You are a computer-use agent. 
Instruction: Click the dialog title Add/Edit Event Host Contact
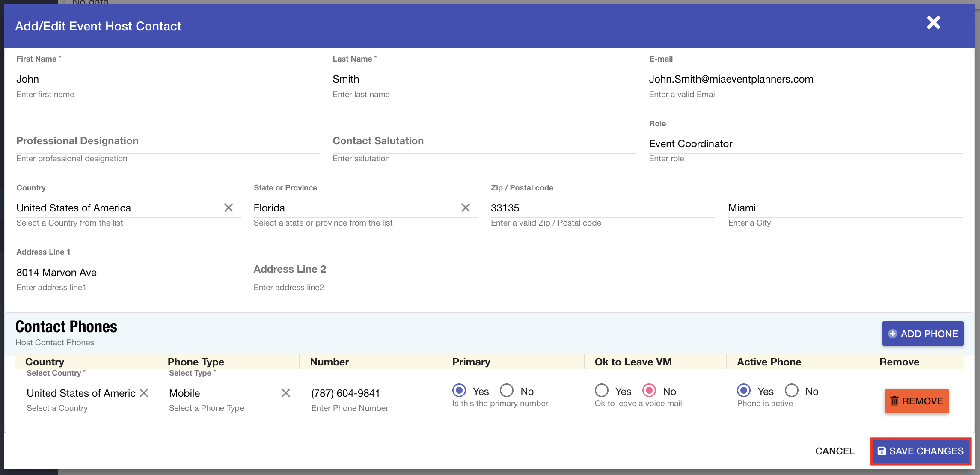98,26
